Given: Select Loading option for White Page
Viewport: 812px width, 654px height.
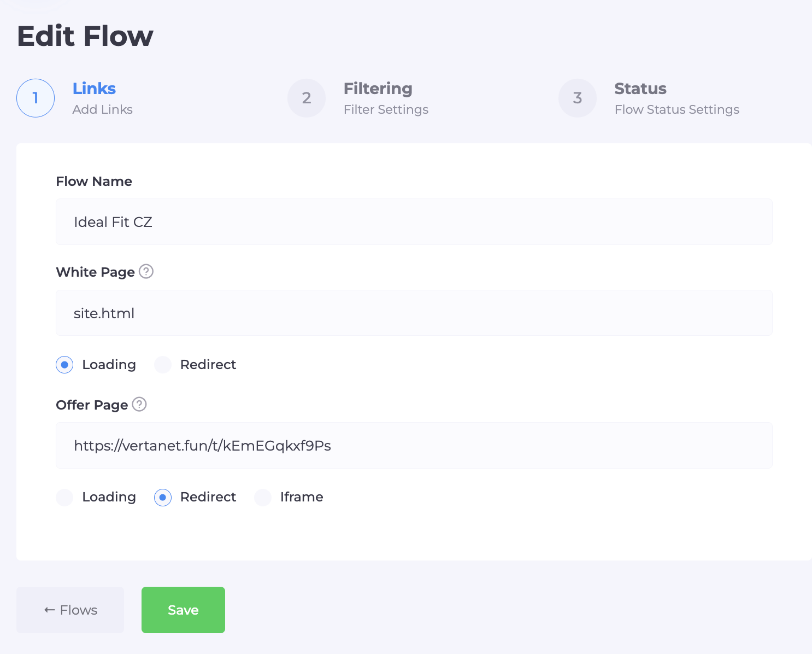Looking at the screenshot, I should (64, 365).
